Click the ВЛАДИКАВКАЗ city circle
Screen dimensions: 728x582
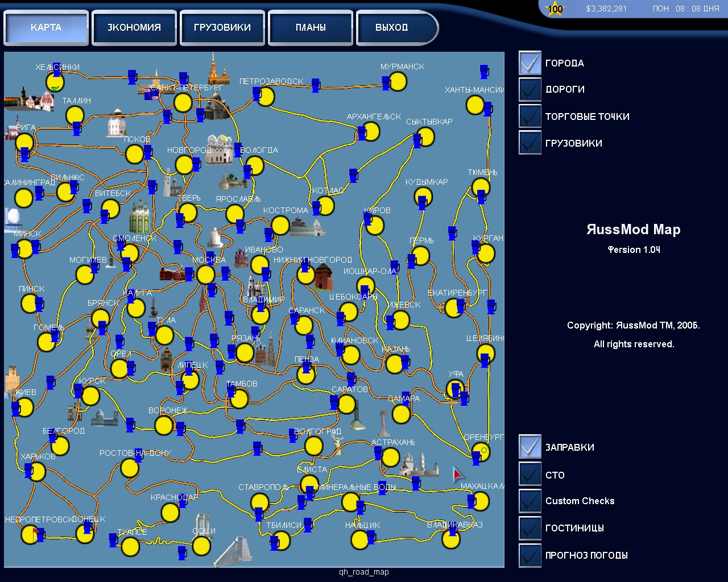click(x=451, y=539)
